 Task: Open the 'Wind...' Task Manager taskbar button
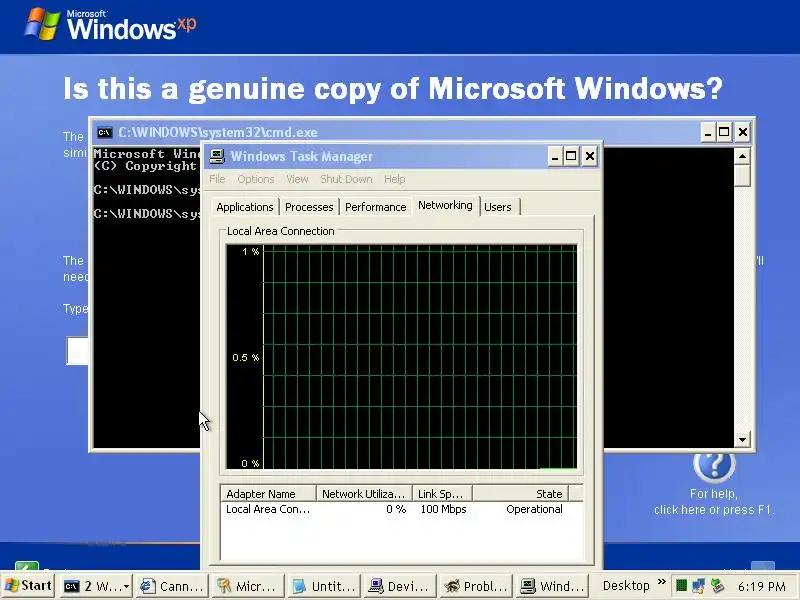[x=552, y=587]
